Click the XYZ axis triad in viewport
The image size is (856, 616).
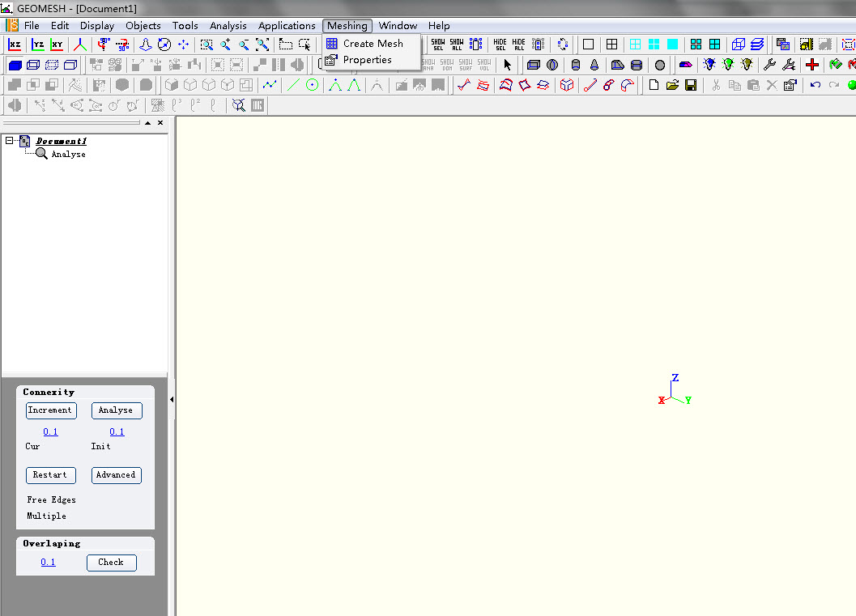click(675, 389)
